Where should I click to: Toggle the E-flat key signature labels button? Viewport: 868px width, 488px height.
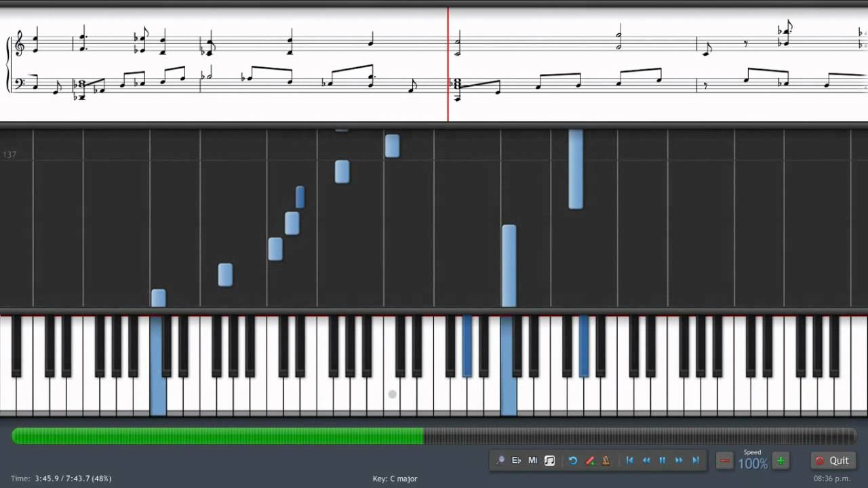[516, 460]
